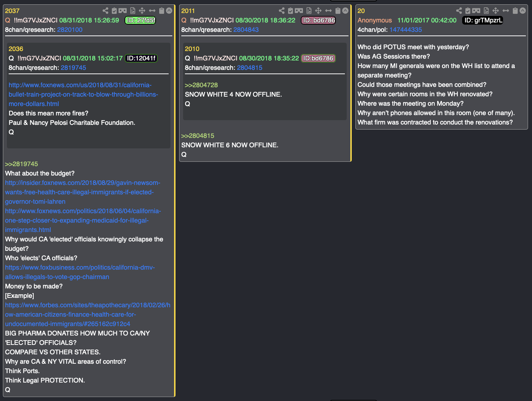Click four-way move icon on post 2037

[x=142, y=10]
